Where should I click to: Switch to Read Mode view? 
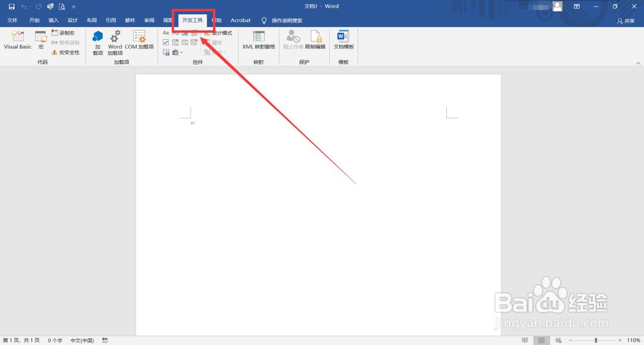pyautogui.click(x=524, y=340)
